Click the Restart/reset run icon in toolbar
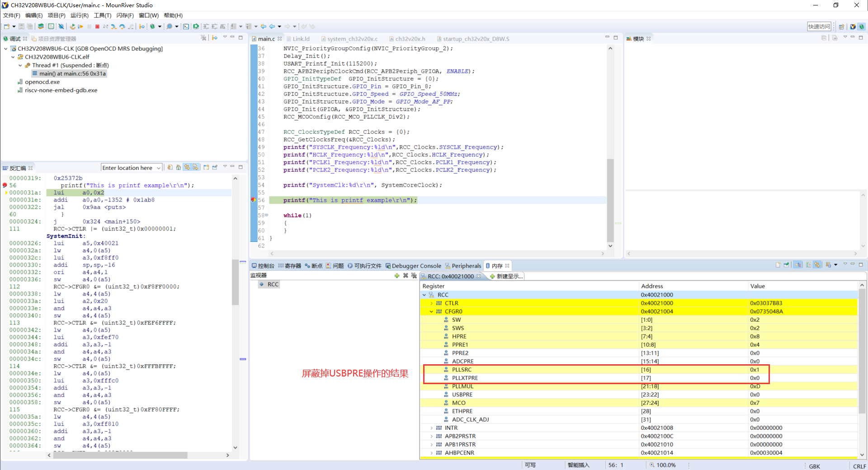 coord(72,27)
